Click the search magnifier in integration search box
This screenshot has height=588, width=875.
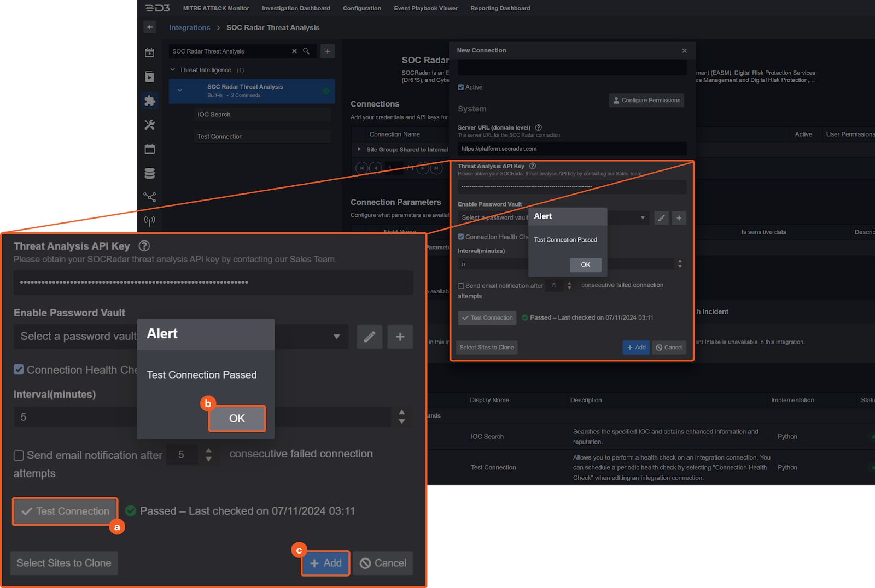coord(306,51)
